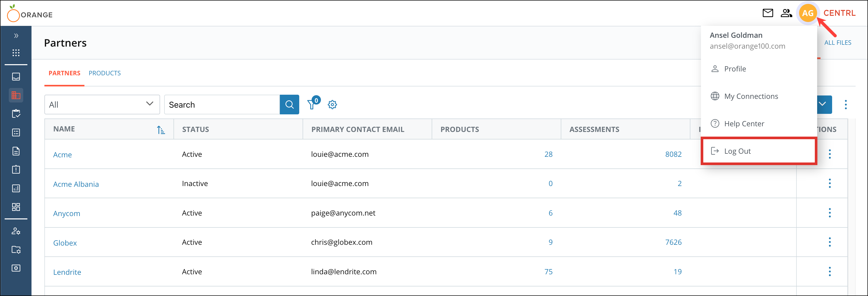Open the All filter dropdown
Screen dimensions: 868x296
point(102,105)
